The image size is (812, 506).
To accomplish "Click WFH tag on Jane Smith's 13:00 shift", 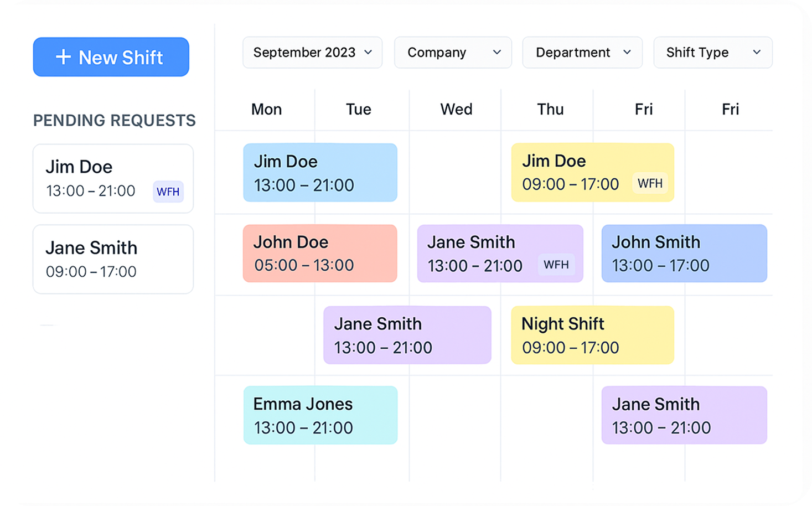I will 556,265.
